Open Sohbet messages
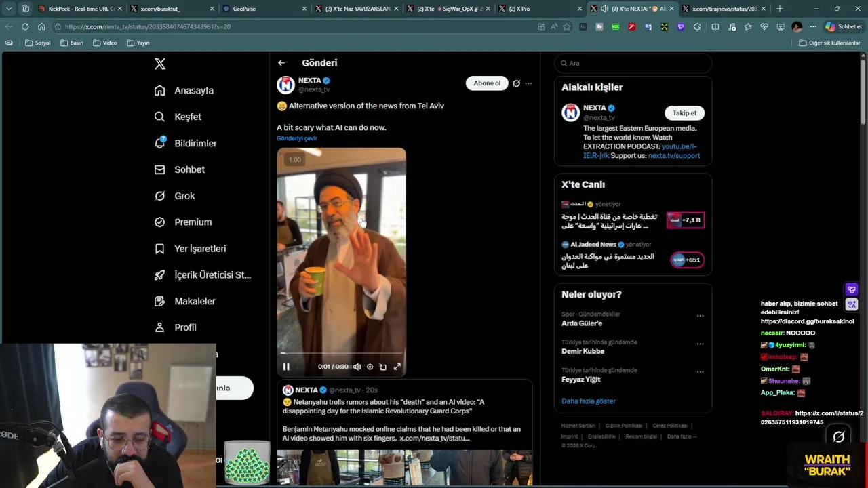868x488 pixels. point(179,169)
